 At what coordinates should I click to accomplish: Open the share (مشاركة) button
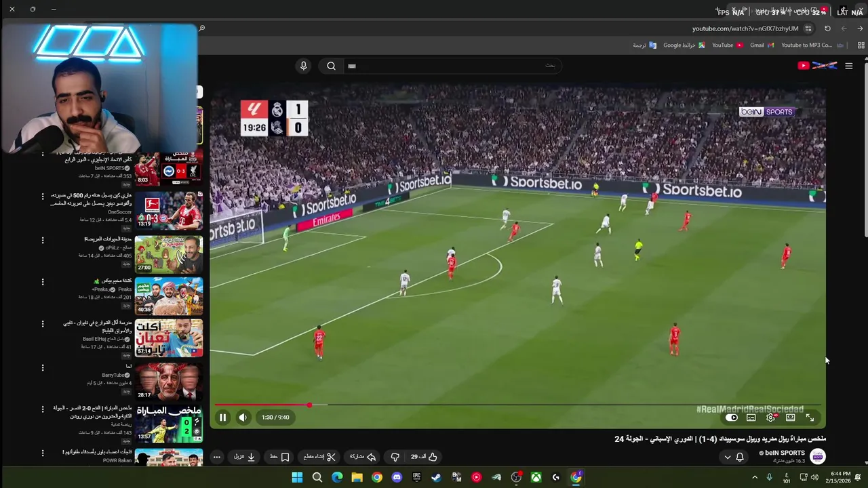pos(363,457)
